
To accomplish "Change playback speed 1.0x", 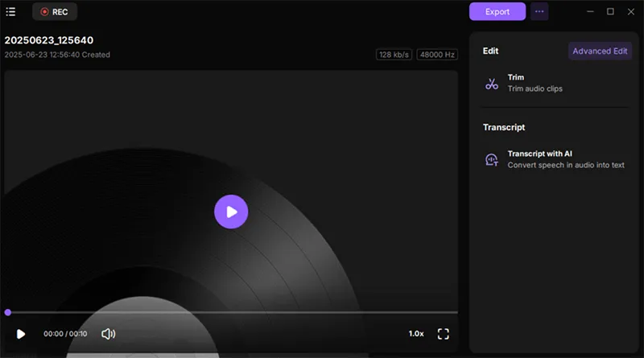I will 416,334.
